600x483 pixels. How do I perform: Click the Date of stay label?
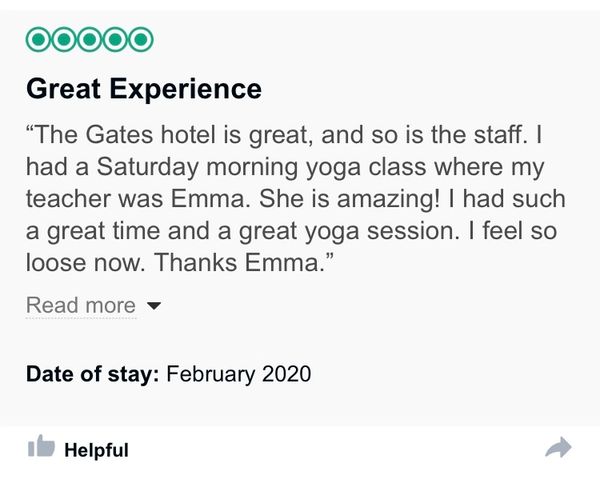point(92,375)
